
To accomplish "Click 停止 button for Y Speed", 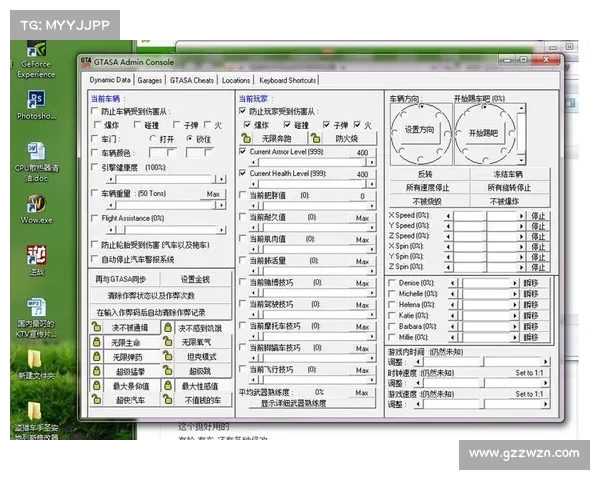I will (x=538, y=226).
